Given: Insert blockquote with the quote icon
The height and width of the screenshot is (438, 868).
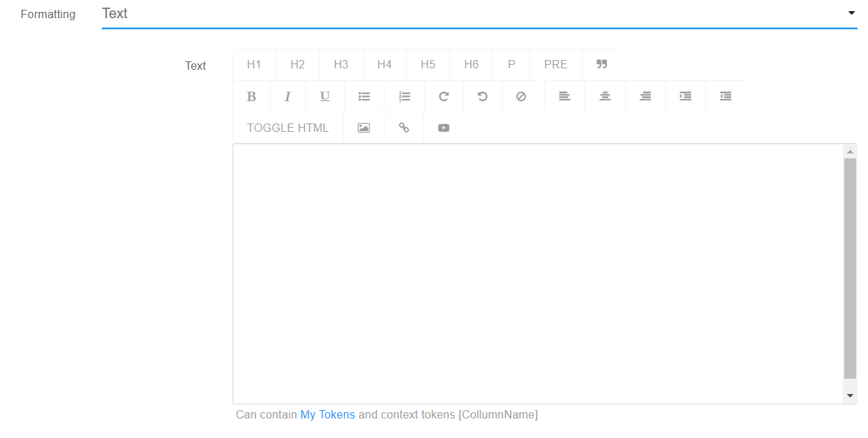Looking at the screenshot, I should 601,64.
